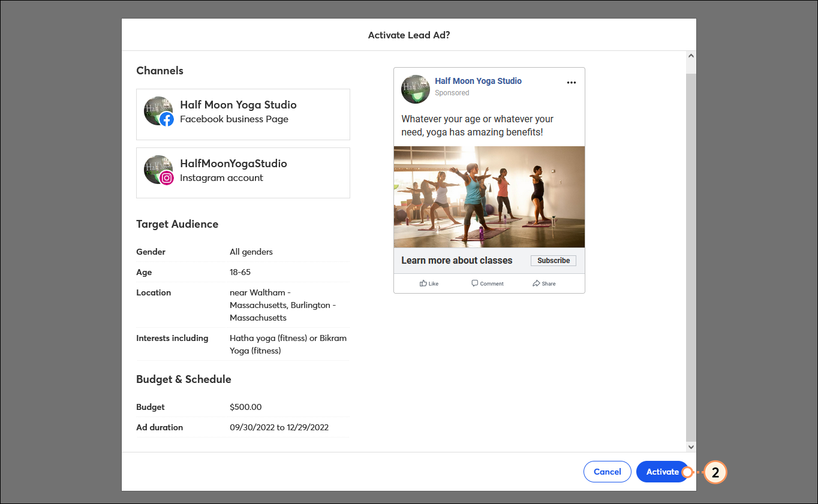Click the scrollbar down arrow
The height and width of the screenshot is (504, 818).
691,446
